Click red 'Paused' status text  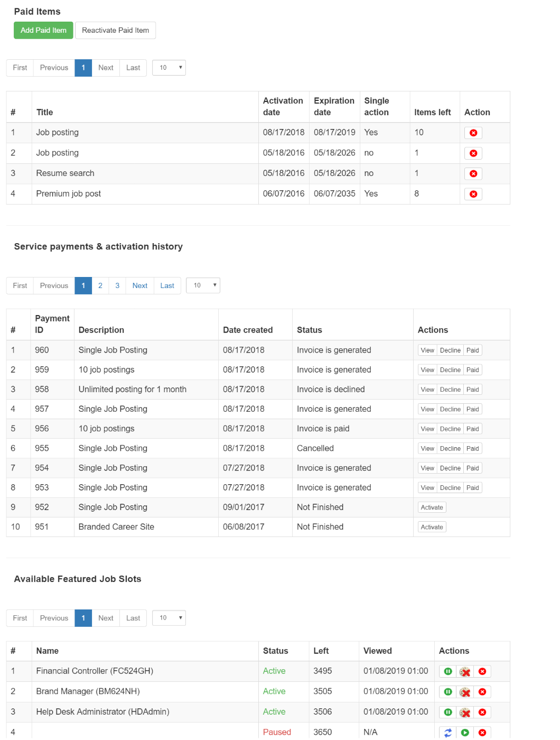277,732
